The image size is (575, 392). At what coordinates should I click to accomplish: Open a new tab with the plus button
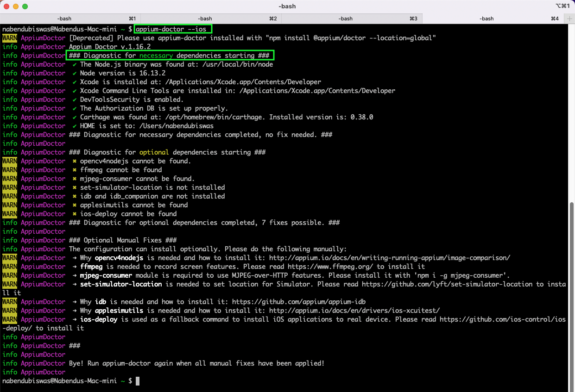point(569,19)
